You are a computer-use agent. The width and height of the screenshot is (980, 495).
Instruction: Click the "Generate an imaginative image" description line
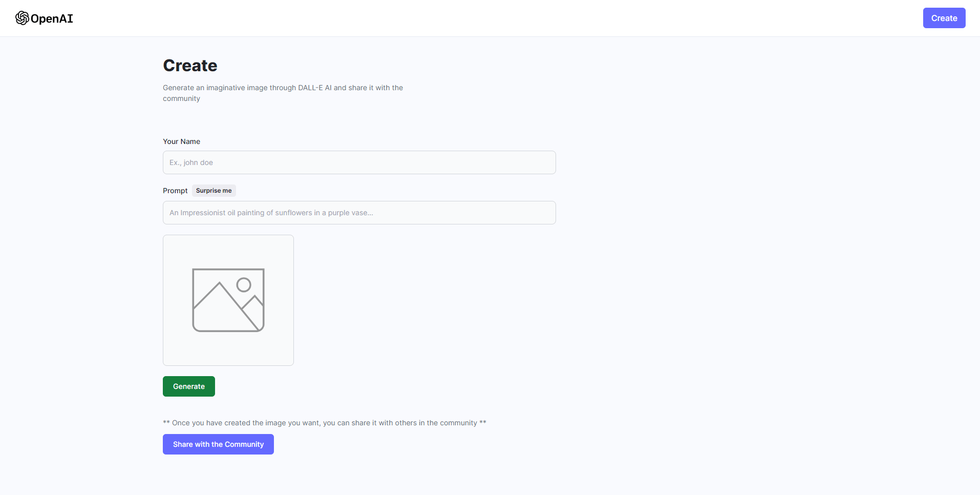283,88
